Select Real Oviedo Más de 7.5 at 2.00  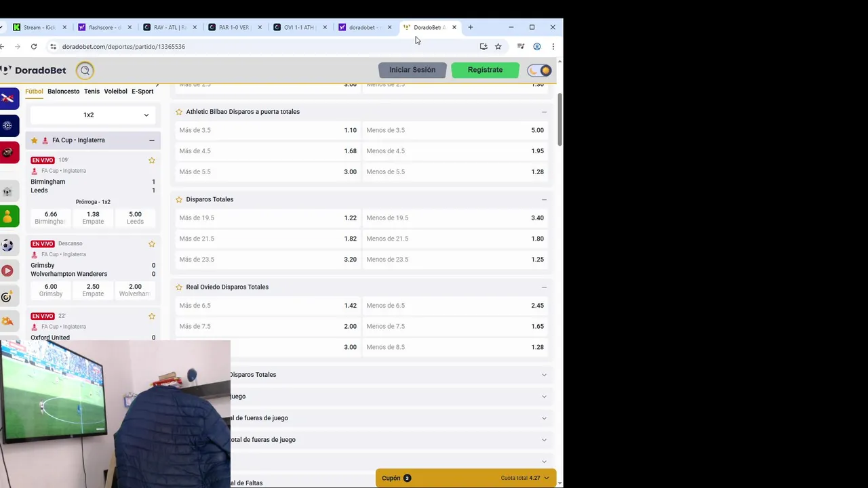268,326
